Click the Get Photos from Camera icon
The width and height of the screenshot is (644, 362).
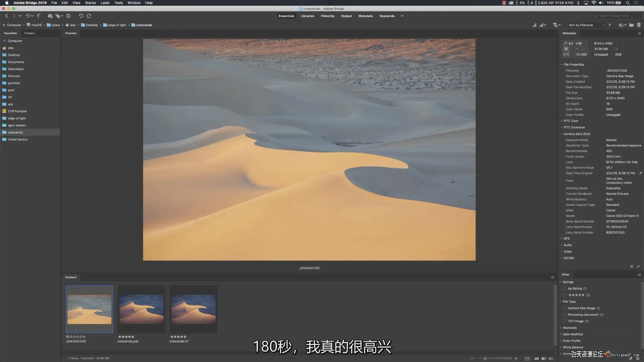coord(50,16)
